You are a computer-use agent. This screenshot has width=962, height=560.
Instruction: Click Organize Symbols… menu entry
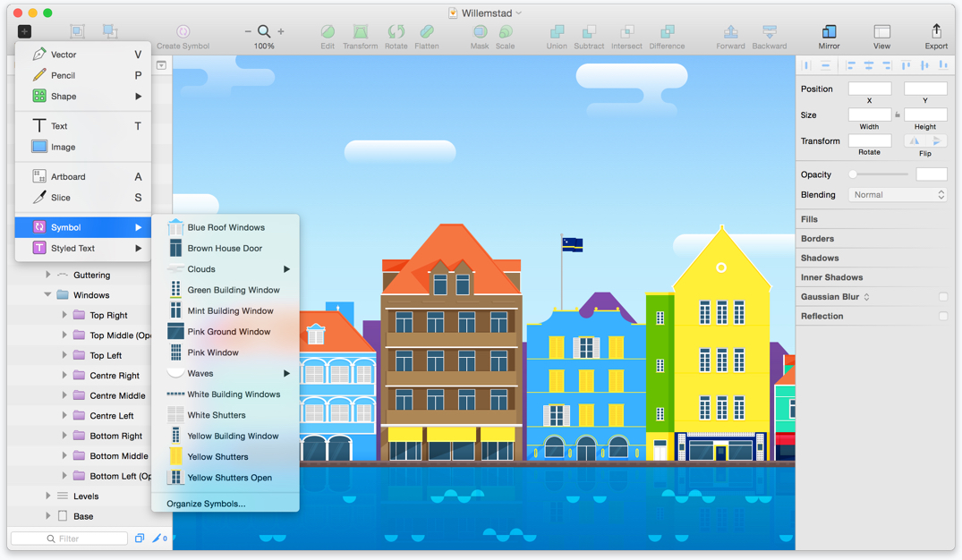tap(206, 504)
